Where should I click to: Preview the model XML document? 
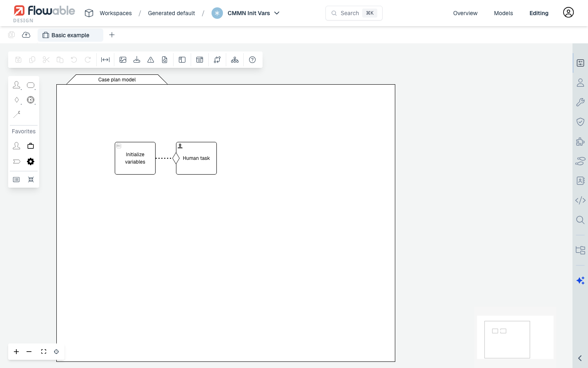tap(165, 60)
